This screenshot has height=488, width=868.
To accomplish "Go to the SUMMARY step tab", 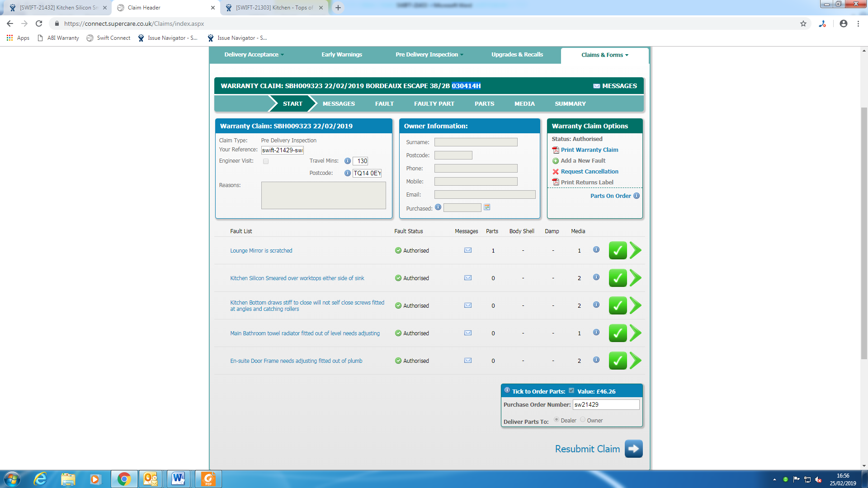I will (570, 103).
